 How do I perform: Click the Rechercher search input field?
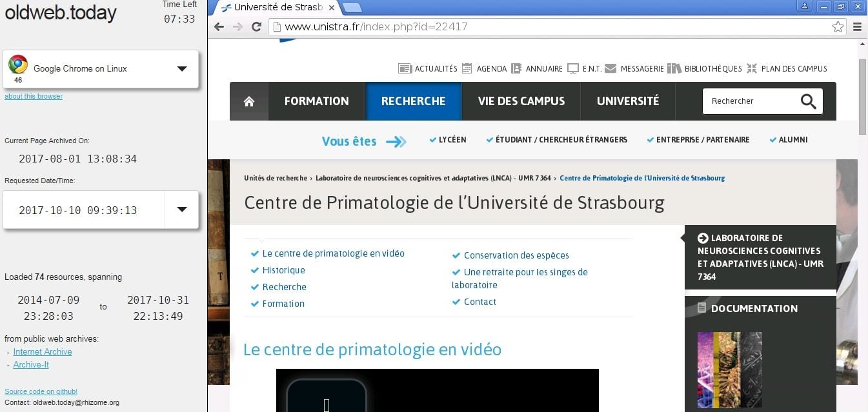click(749, 101)
